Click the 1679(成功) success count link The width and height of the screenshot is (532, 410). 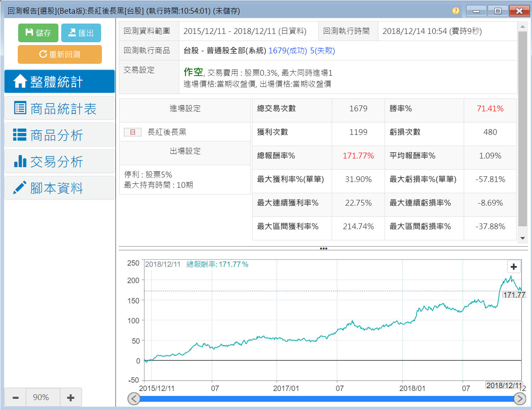(288, 50)
